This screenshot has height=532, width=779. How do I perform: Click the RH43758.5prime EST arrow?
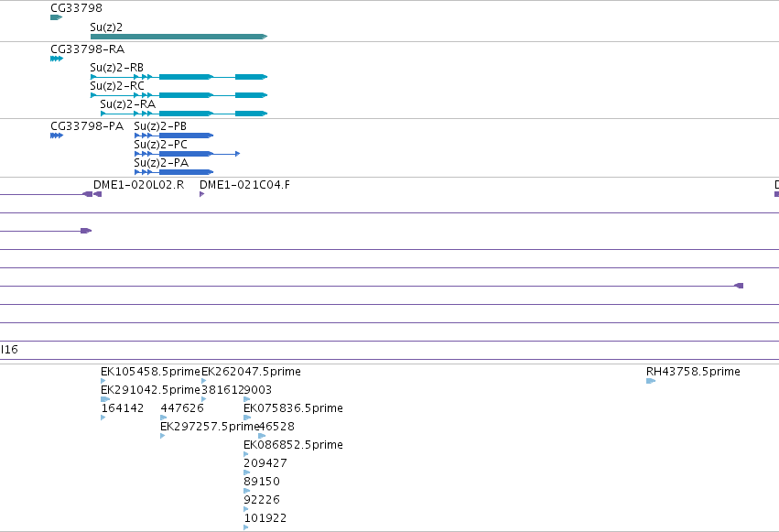[x=651, y=381]
